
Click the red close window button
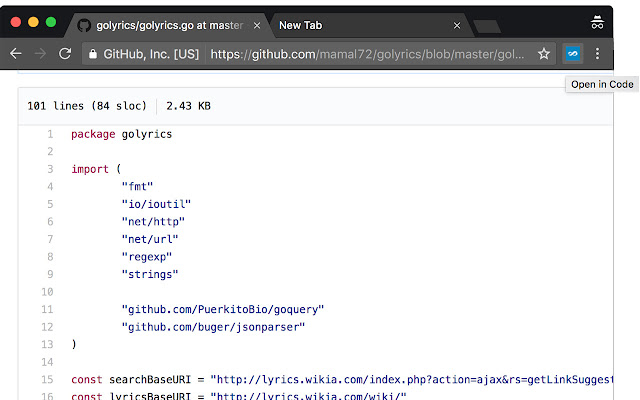(16, 22)
